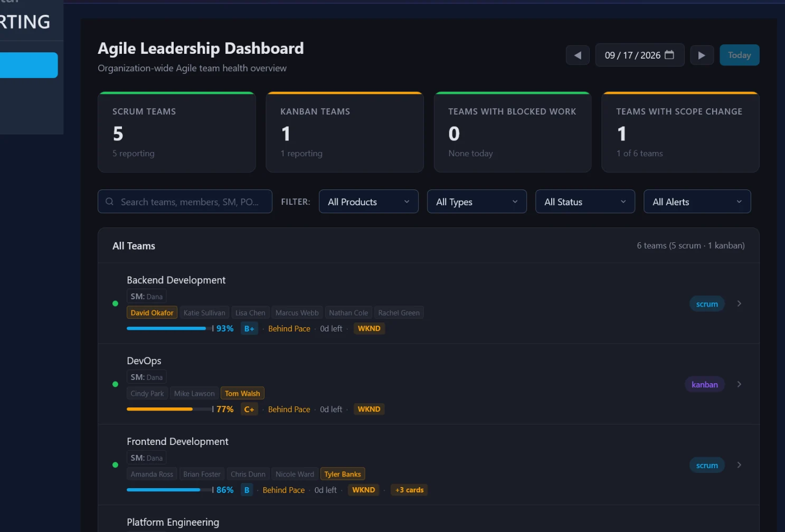Click Tyler Banks member tag

343,474
